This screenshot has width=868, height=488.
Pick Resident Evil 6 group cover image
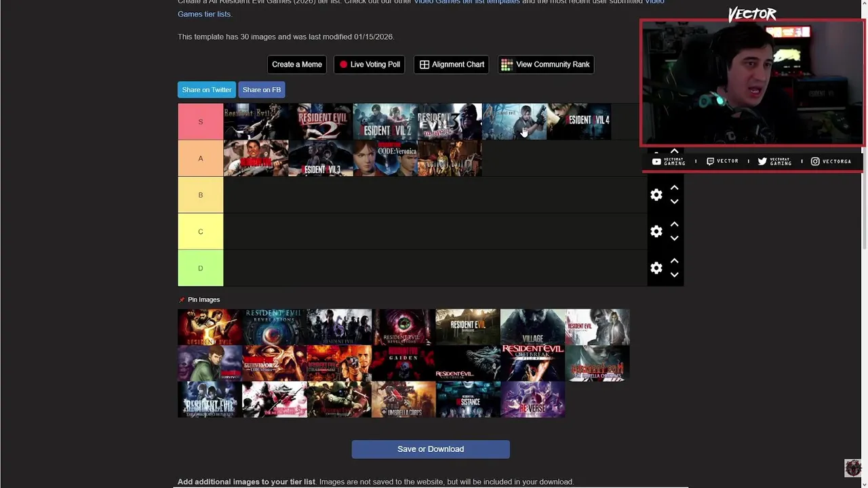[339, 327]
